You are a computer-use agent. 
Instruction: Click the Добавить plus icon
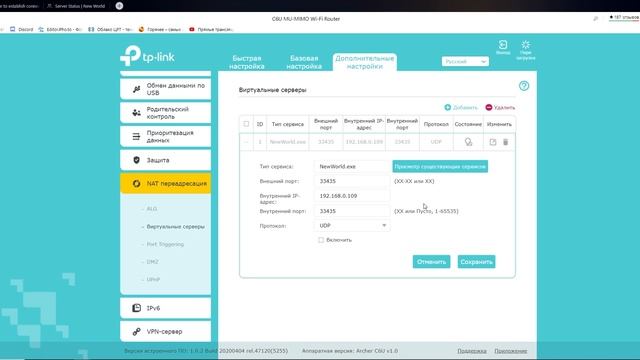point(448,107)
